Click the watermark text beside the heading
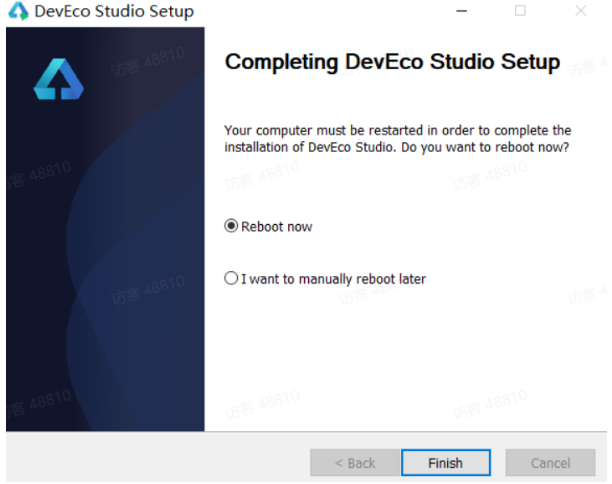The image size is (612, 484). click(x=585, y=66)
